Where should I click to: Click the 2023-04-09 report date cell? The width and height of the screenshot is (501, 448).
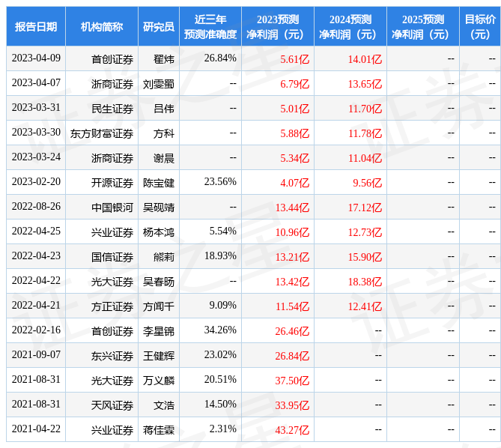(36, 58)
